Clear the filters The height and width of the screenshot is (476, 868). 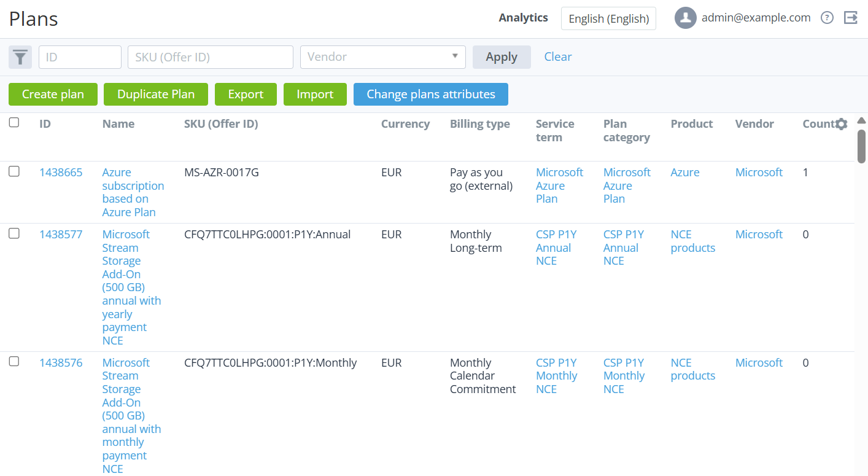(x=558, y=57)
